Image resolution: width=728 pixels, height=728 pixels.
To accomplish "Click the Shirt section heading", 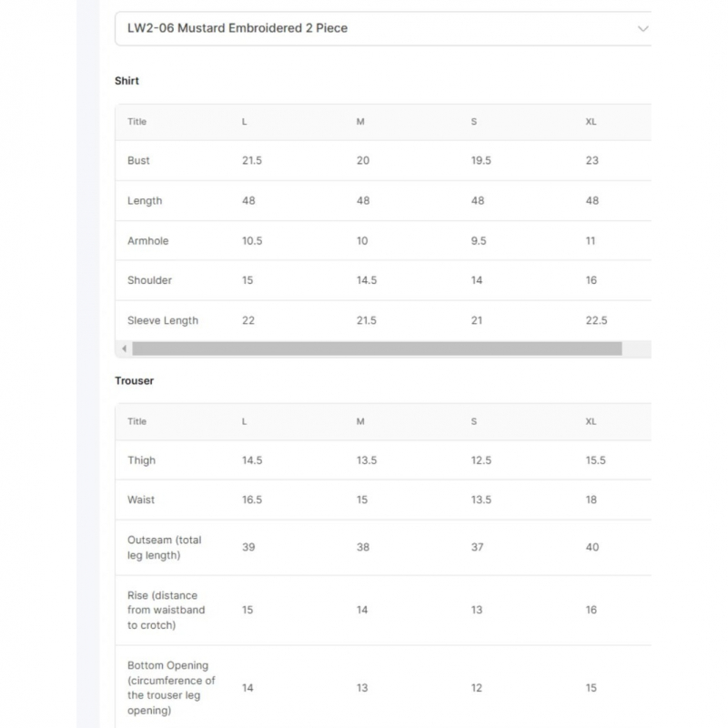I will 126,81.
